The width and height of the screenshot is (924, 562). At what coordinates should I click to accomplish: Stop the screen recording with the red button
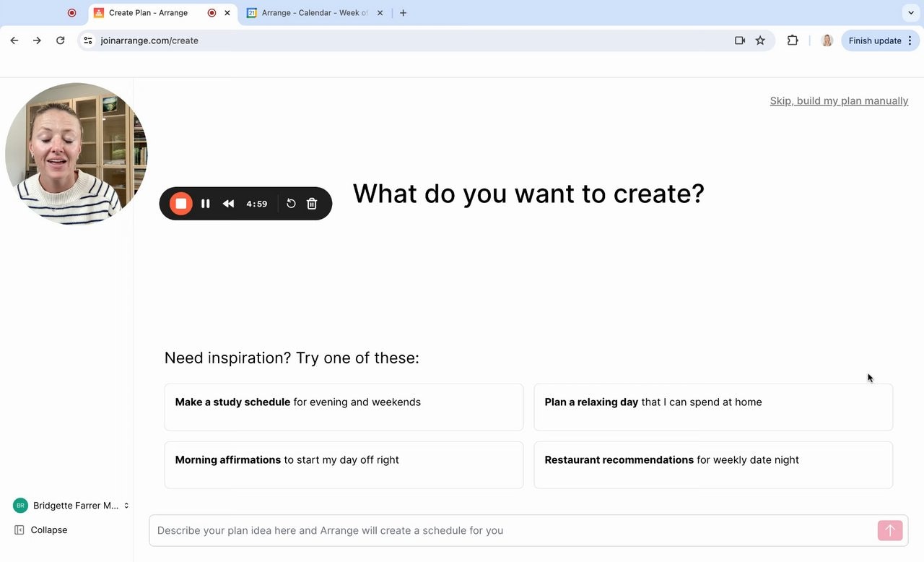click(181, 204)
